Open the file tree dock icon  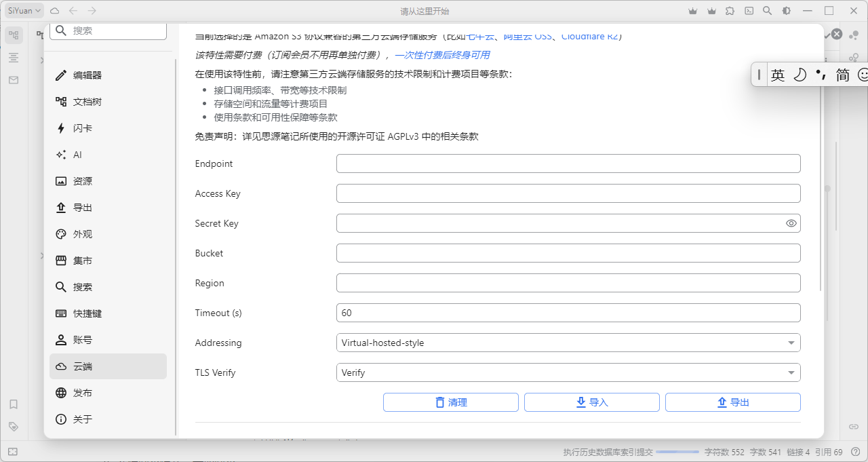(x=14, y=35)
